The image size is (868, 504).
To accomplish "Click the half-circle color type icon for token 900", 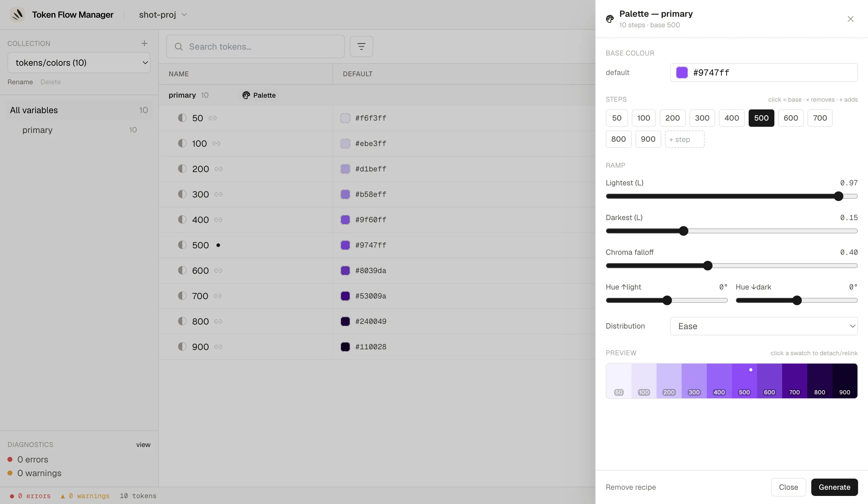I will [182, 347].
